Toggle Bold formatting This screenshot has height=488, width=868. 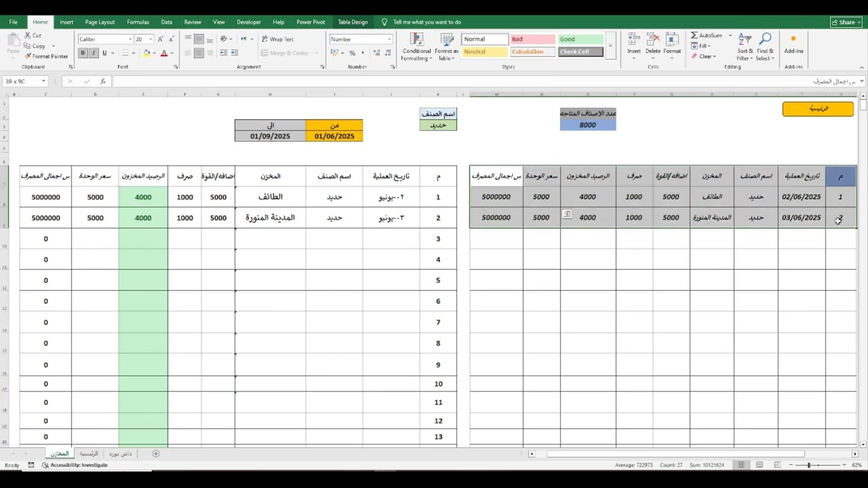point(83,53)
